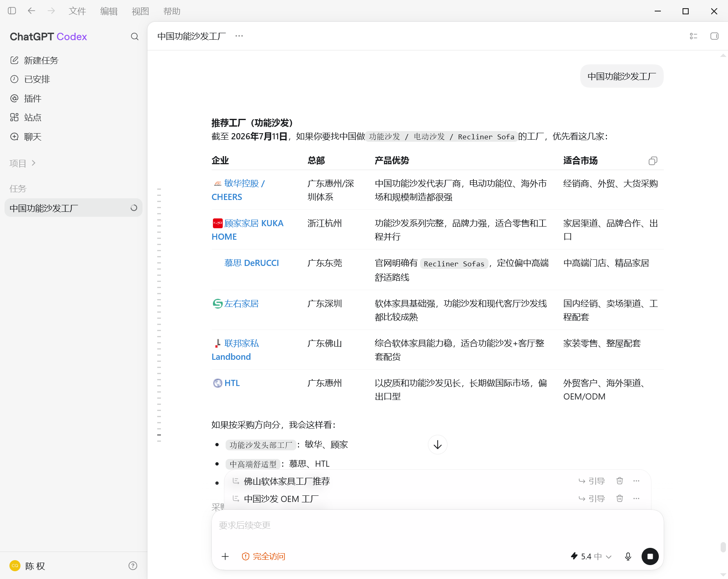Viewport: 728px width, 579px height.
Task: Open the 插件 plugins page
Action: [x=73, y=98]
